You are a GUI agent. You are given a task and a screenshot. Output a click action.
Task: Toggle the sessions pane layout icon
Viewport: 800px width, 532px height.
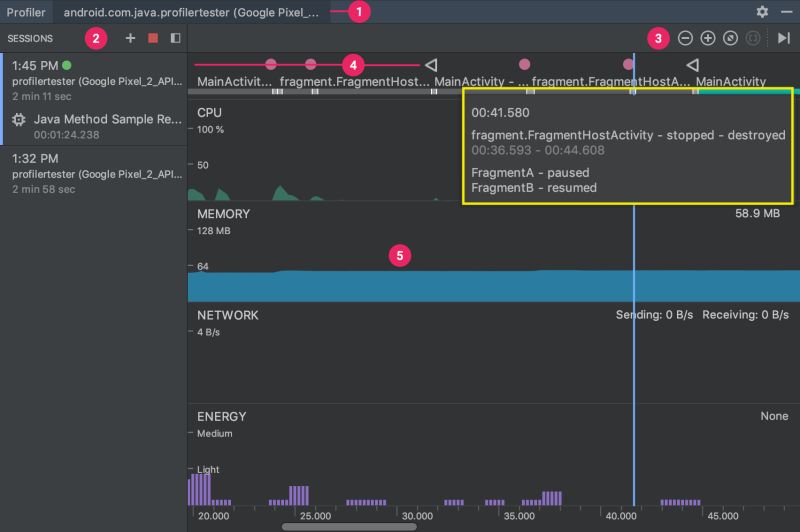click(175, 38)
